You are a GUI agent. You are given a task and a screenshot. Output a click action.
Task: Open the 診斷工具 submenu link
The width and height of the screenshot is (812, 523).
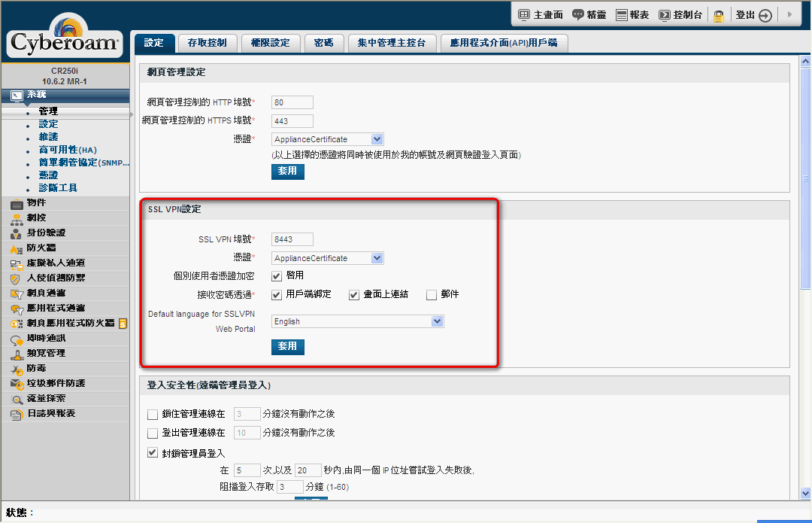[58, 187]
